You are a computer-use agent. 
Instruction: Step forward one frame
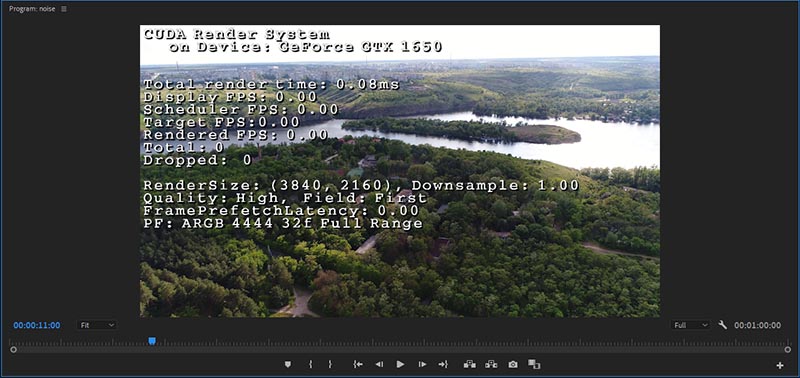[422, 364]
